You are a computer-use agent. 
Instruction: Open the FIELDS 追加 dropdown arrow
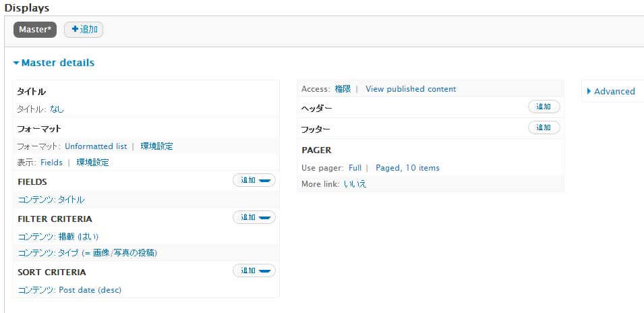point(266,181)
